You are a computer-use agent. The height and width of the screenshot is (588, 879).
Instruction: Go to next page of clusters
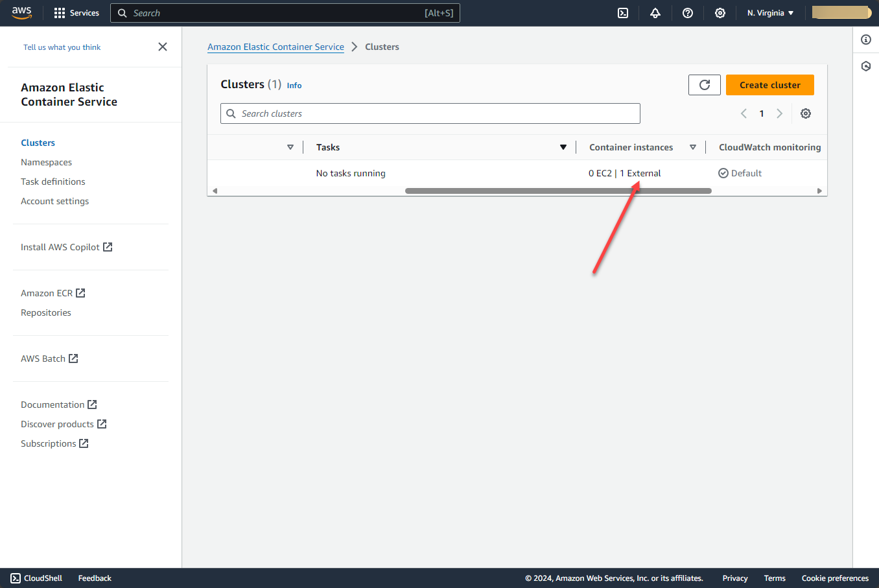(780, 113)
